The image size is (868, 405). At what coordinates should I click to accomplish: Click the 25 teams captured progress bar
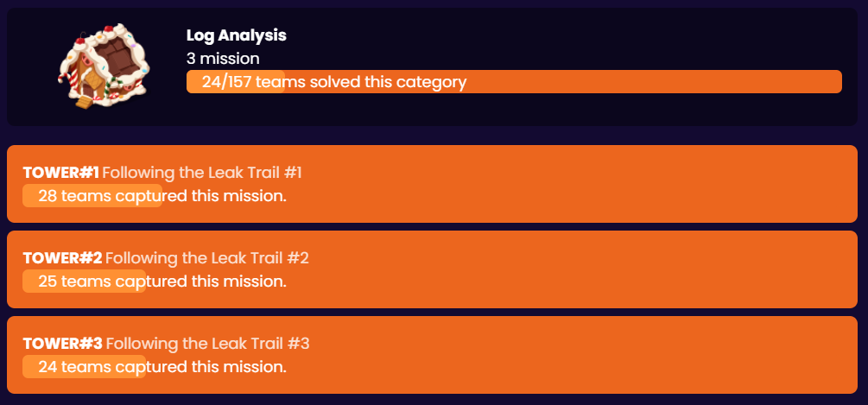point(84,282)
